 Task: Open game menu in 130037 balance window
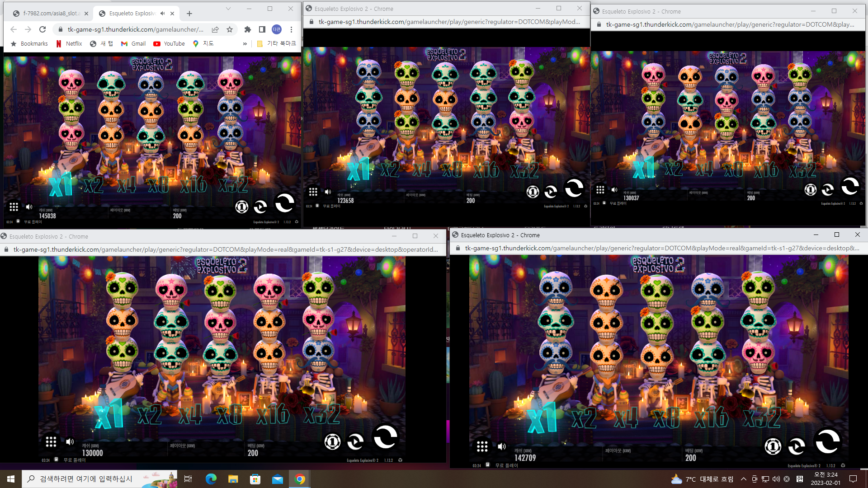600,190
